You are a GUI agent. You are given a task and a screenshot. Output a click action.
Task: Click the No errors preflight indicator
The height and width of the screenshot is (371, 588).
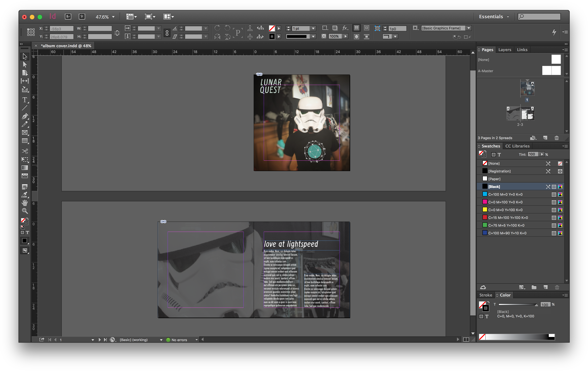pyautogui.click(x=179, y=339)
